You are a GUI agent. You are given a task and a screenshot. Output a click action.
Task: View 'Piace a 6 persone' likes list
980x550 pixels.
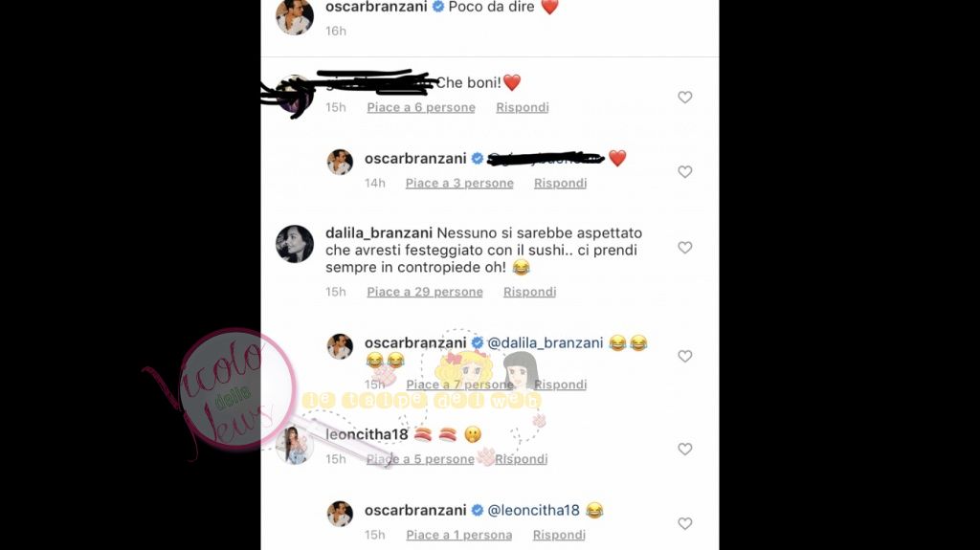421,107
